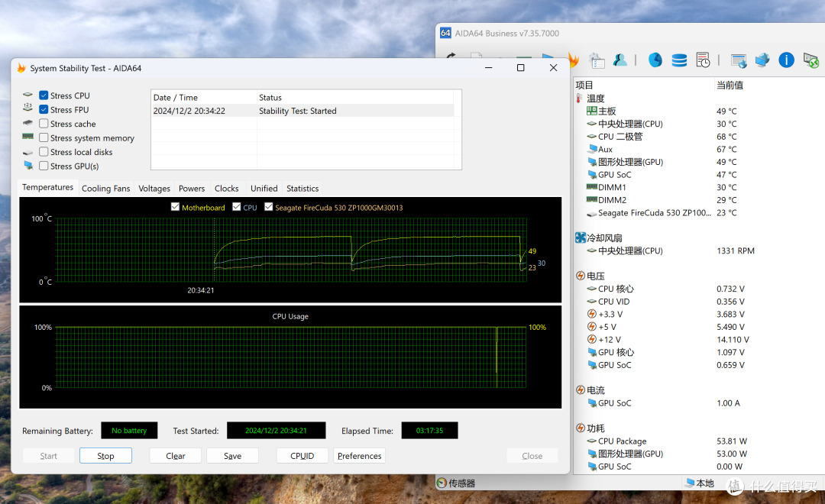Open CPUID panel button
Screen dimensions: 825x504
[302, 456]
